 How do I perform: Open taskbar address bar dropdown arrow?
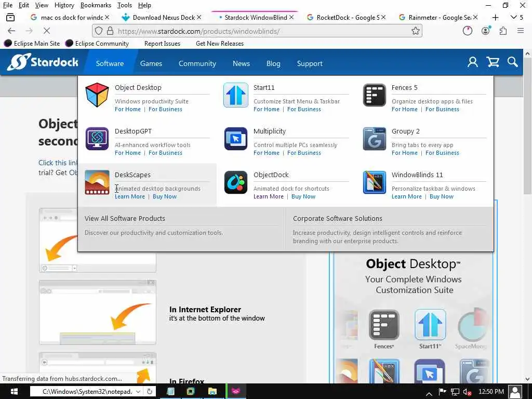point(138,392)
